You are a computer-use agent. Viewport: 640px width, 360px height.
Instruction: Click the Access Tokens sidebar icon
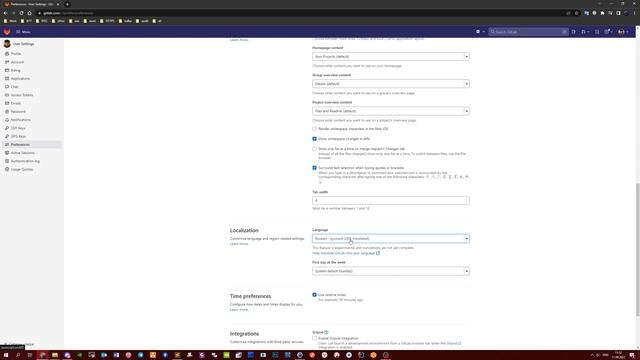point(7,95)
